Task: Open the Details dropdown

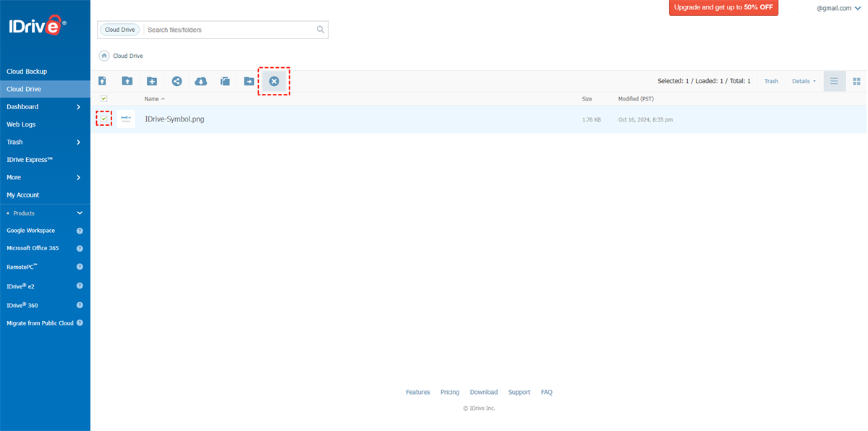Action: coord(804,81)
